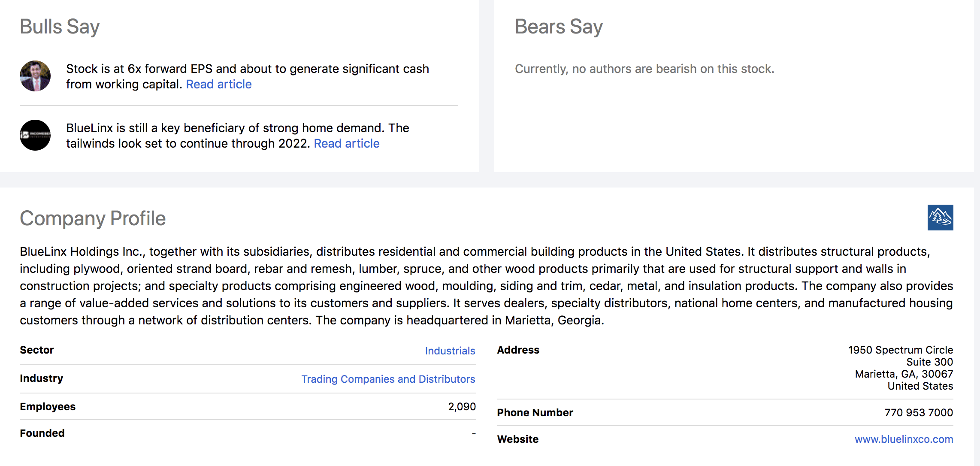Visit the www.bluelinxco.com website link
The width and height of the screenshot is (980, 466).
coord(904,439)
